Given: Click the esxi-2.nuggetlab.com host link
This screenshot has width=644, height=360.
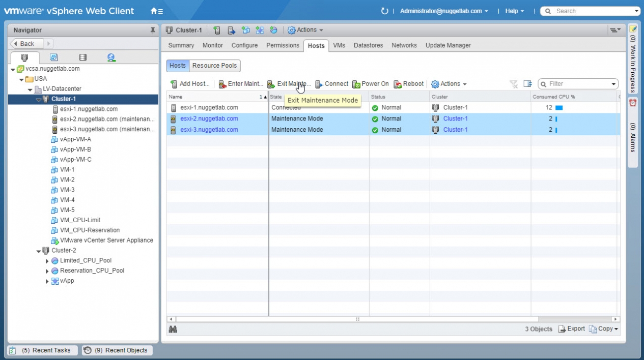Looking at the screenshot, I should 209,119.
